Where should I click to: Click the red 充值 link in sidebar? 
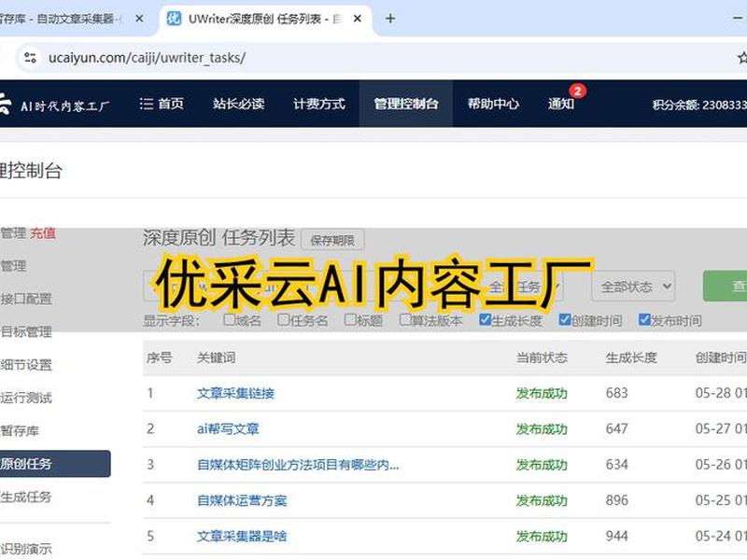(x=43, y=233)
